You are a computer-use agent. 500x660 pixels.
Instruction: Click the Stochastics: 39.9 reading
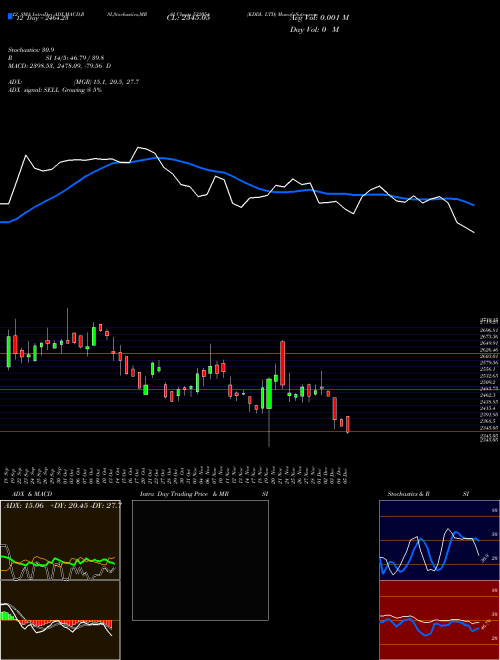[x=32, y=50]
